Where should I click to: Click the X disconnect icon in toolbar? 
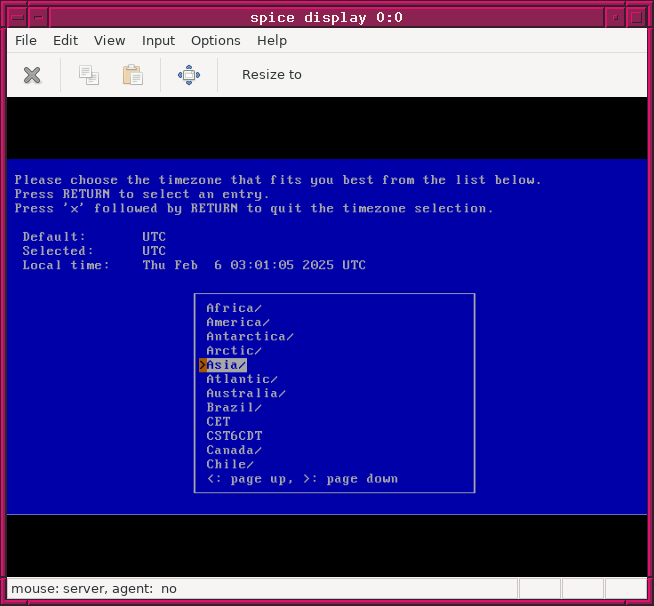pos(32,75)
